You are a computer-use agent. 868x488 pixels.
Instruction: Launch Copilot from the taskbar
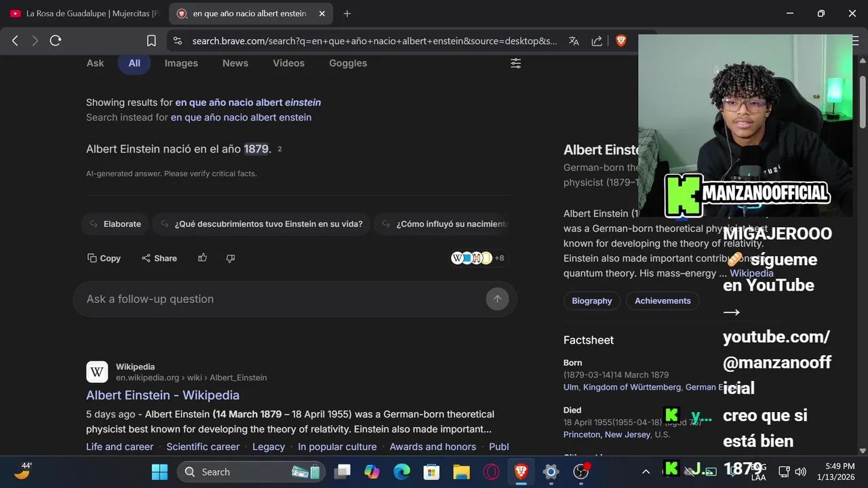372,472
